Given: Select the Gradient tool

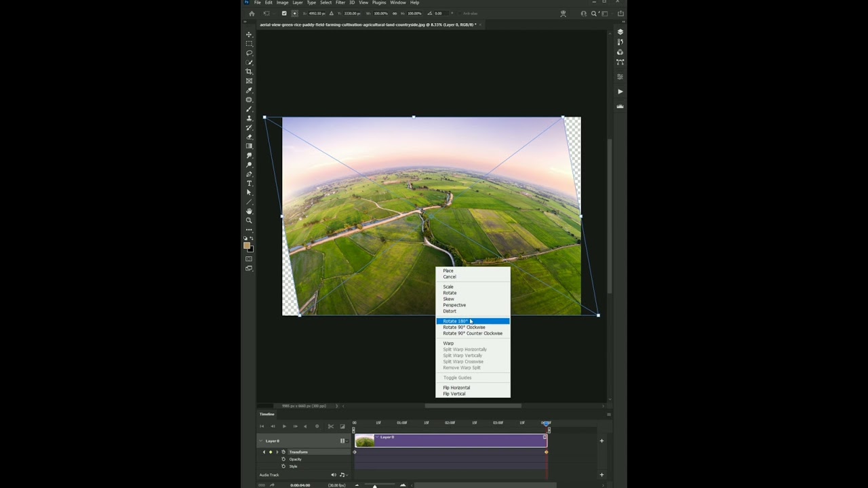Looking at the screenshot, I should 249,146.
